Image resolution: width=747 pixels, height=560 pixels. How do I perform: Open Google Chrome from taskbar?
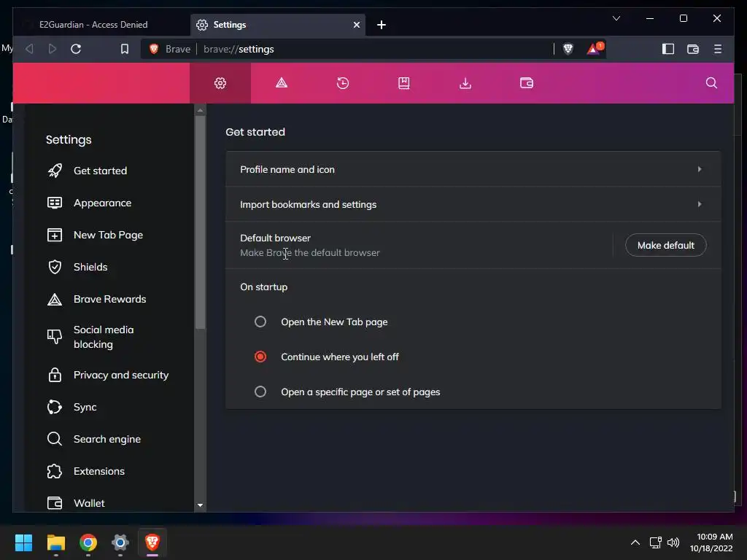click(x=88, y=542)
